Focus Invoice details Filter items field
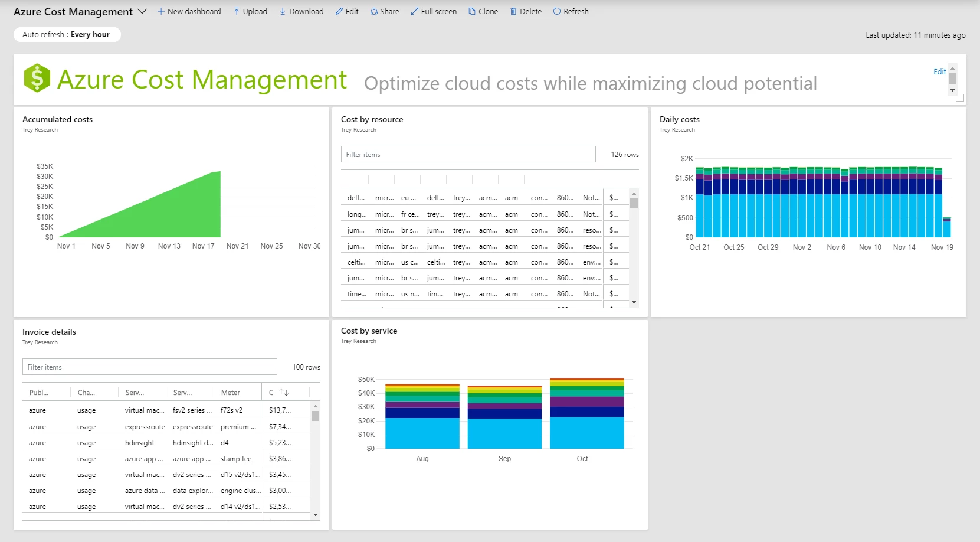Screen dimensions: 980x542 click(x=149, y=367)
